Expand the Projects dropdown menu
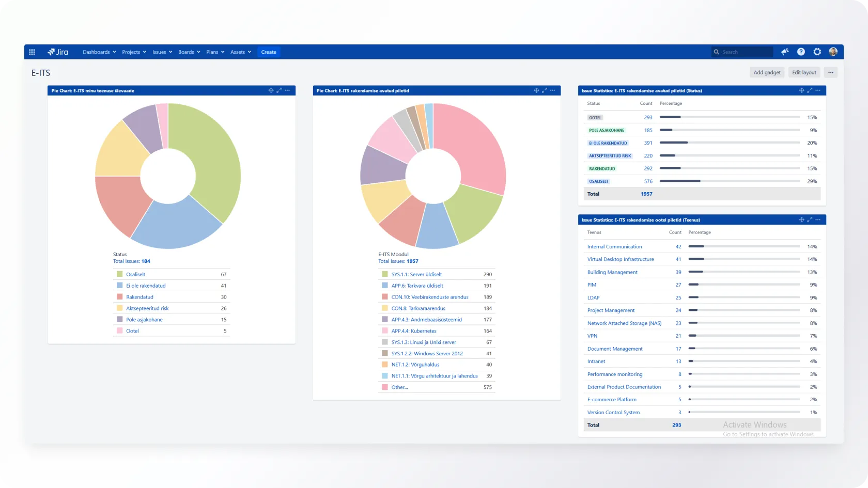 click(134, 52)
